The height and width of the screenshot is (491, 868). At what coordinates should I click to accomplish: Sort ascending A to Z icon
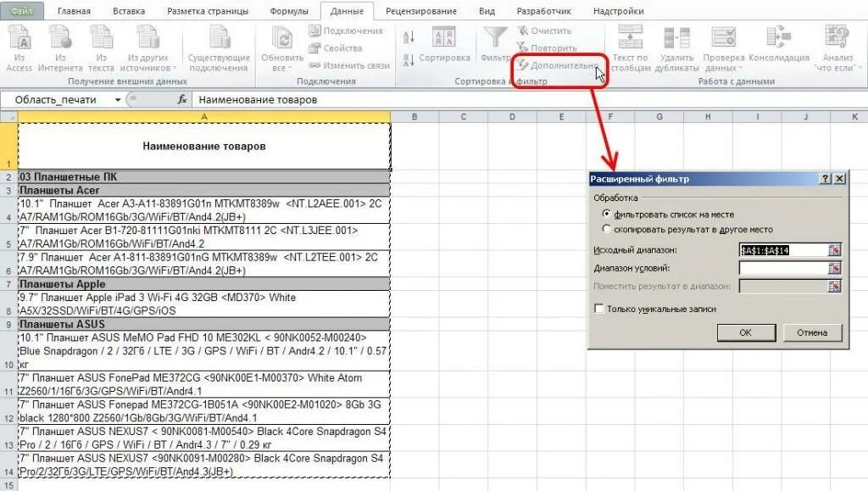[409, 37]
